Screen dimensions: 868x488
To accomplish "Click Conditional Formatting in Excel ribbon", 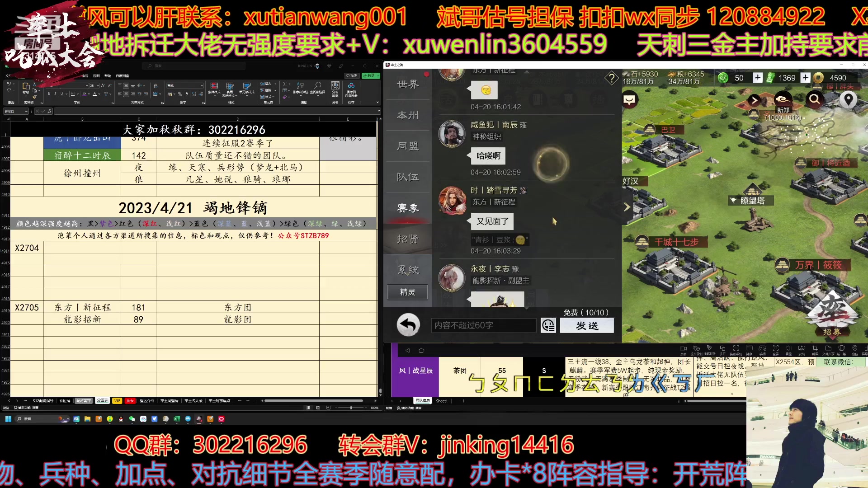I will tap(214, 89).
